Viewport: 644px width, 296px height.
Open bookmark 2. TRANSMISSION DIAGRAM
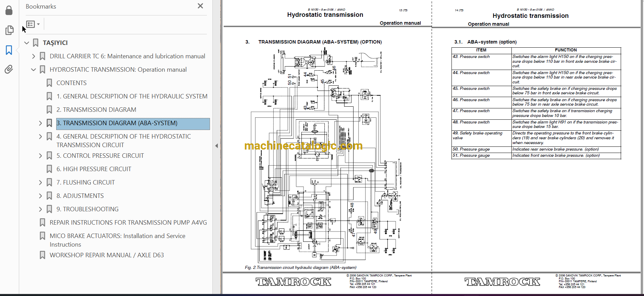click(96, 110)
